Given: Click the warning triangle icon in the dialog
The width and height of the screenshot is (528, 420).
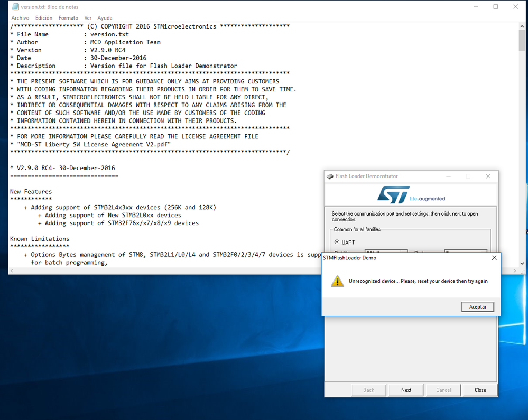Looking at the screenshot, I should point(337,281).
